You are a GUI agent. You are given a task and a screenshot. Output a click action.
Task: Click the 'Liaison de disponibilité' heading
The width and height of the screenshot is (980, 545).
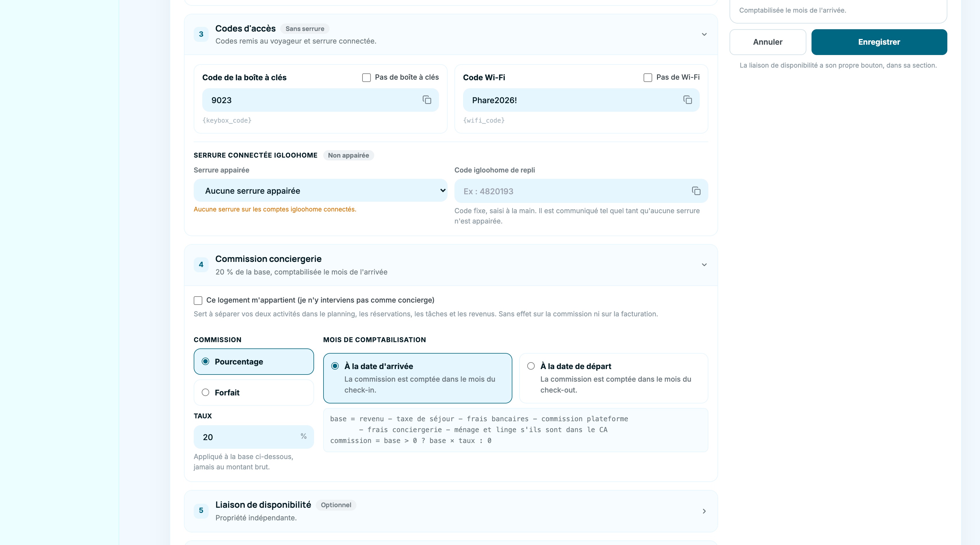pos(263,505)
